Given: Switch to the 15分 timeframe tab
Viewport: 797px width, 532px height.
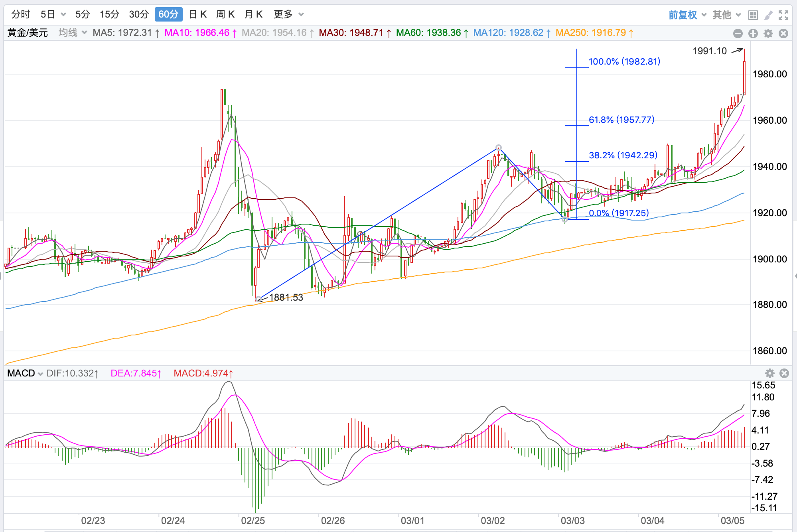Looking at the screenshot, I should coord(109,15).
